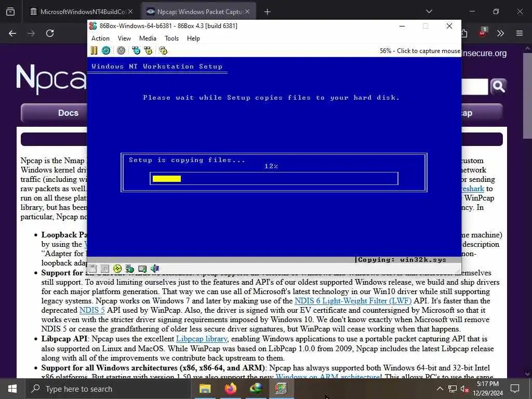The height and width of the screenshot is (399, 532).
Task: Show more browser toolbar tools chevron
Action: (500, 33)
